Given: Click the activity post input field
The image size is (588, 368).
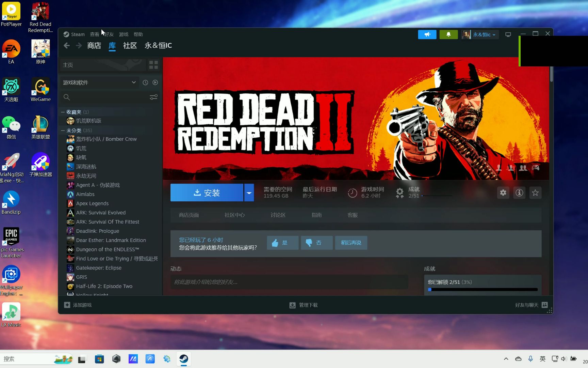Looking at the screenshot, I should [x=289, y=282].
